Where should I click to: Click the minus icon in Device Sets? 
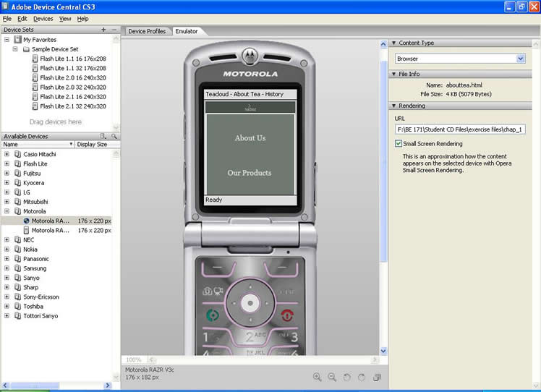tap(114, 30)
